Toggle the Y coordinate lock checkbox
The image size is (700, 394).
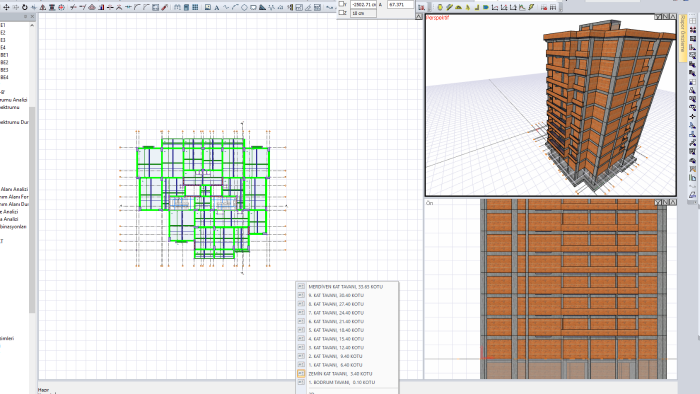pyautogui.click(x=342, y=4)
